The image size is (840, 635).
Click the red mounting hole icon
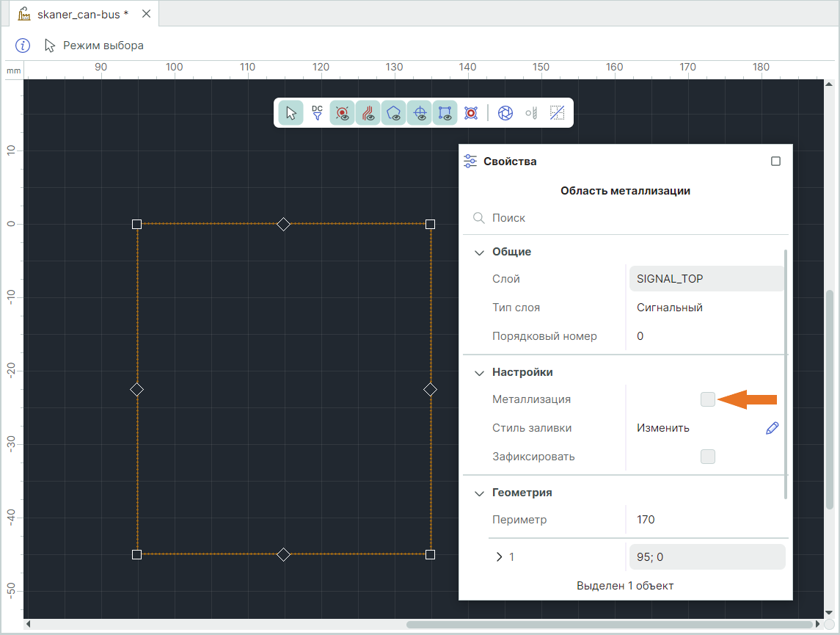coord(471,113)
